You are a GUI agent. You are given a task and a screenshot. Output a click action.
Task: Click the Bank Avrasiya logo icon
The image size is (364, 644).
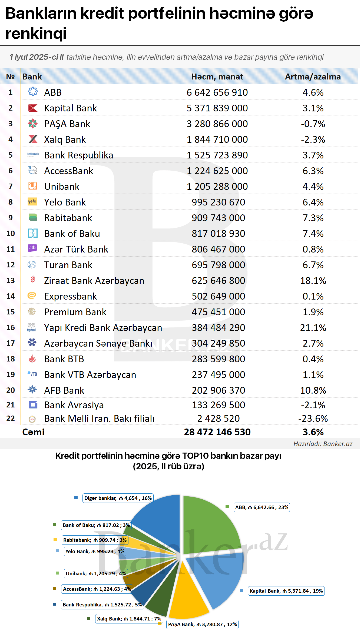(33, 404)
